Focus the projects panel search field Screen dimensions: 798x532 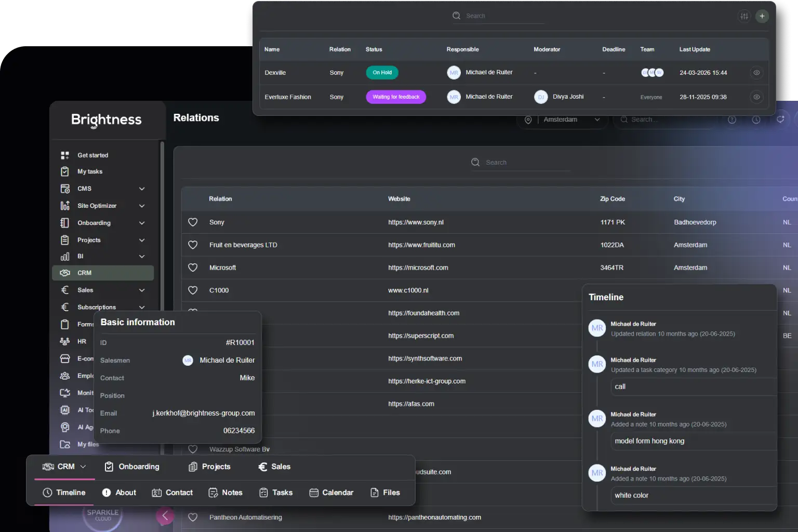coord(498,16)
